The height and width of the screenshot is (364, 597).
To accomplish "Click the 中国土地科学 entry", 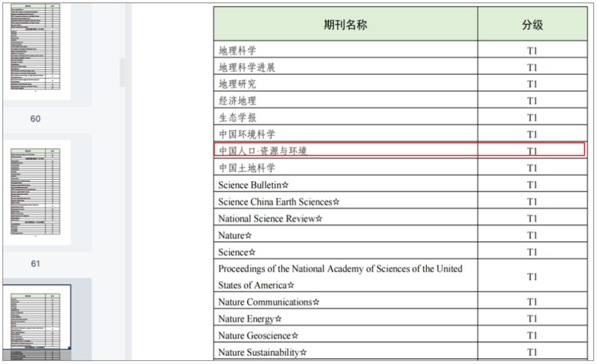I will pos(246,167).
